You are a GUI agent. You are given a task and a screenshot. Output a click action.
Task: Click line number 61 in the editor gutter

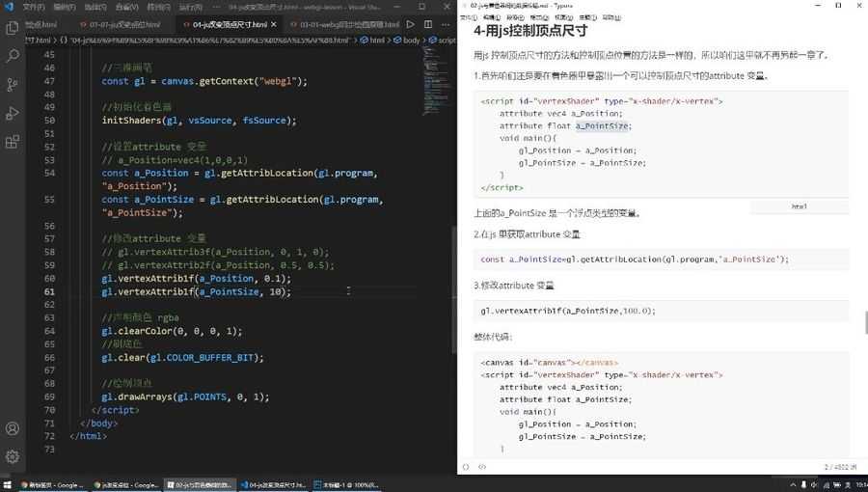50,291
